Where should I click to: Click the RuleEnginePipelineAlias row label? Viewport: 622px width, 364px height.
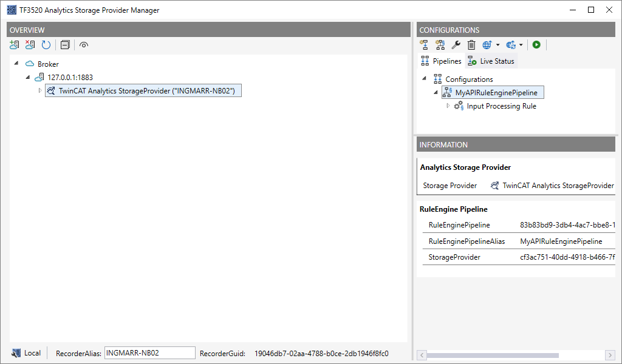click(x=467, y=241)
